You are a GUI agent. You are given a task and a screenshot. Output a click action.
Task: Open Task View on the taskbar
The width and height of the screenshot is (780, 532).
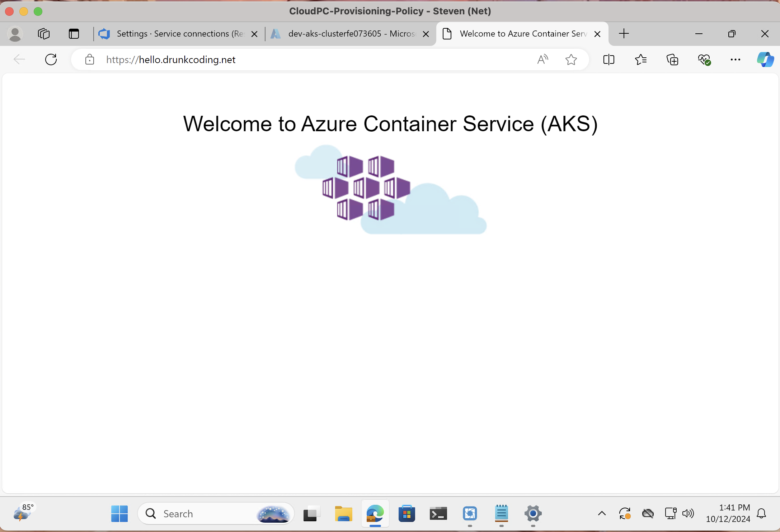pos(312,514)
